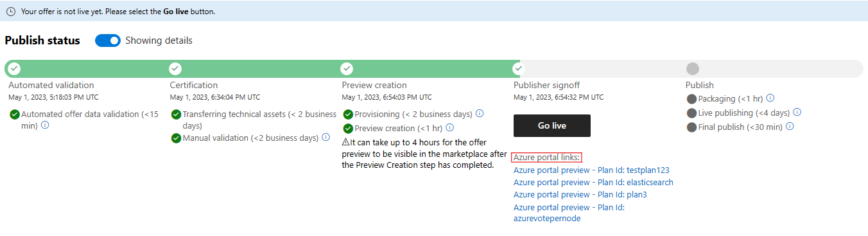Toggle the Showing details switch
Screen dimensions: 868x236
point(108,41)
